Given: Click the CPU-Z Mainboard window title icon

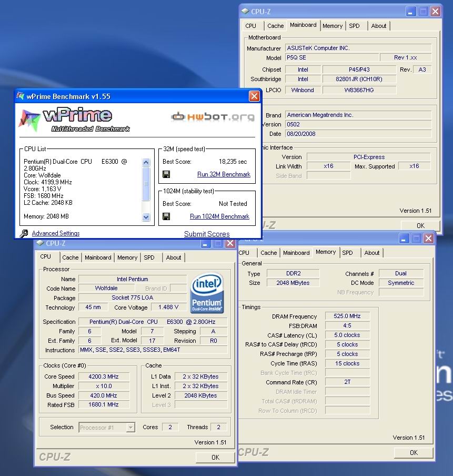Looking at the screenshot, I should click(x=245, y=11).
